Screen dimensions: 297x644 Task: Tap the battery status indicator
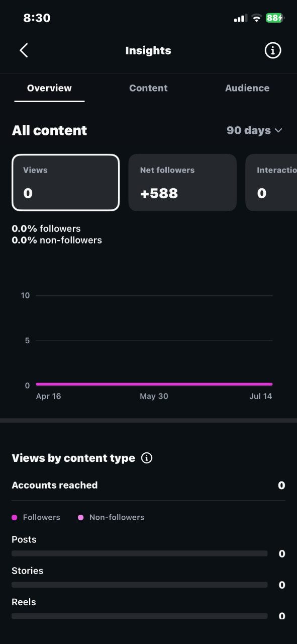click(275, 18)
